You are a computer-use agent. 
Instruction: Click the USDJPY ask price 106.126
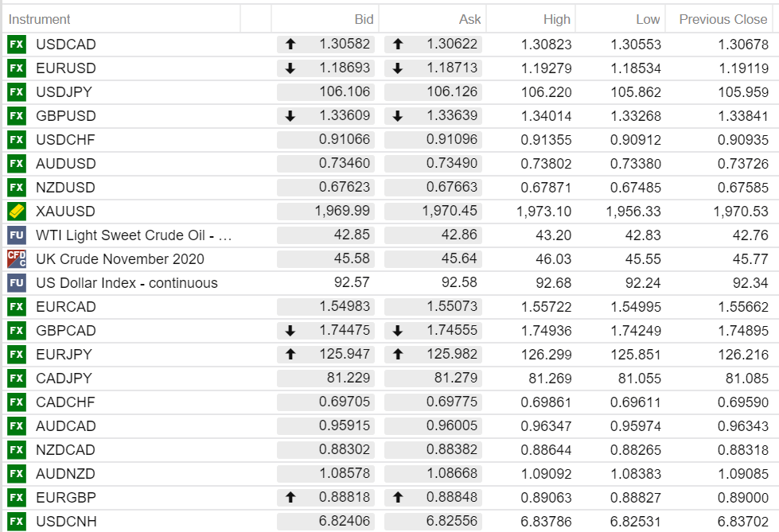(452, 92)
